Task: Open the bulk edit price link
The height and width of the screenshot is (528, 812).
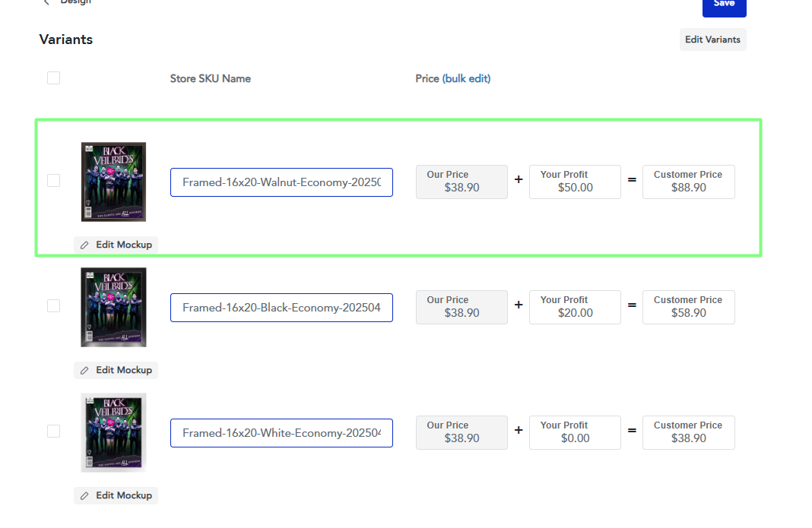Action: [x=467, y=78]
